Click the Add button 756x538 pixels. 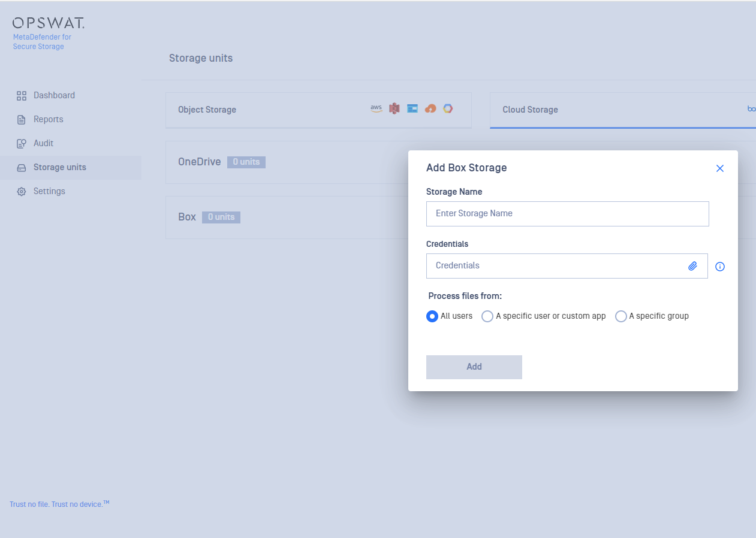pyautogui.click(x=474, y=367)
